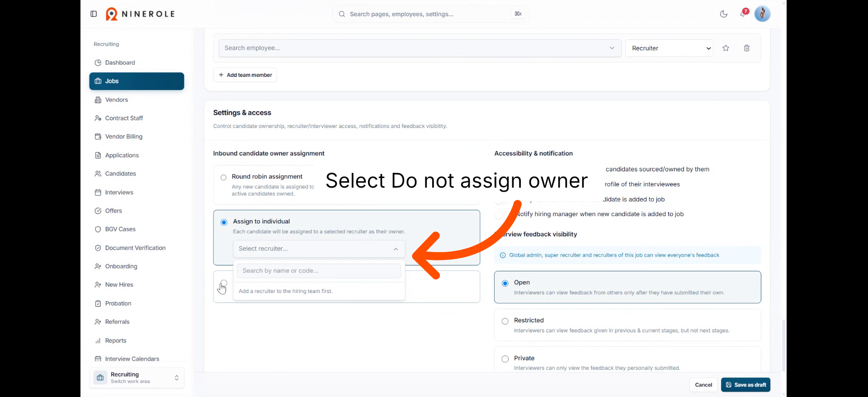
Task: Delete team member with trash icon
Action: (747, 48)
